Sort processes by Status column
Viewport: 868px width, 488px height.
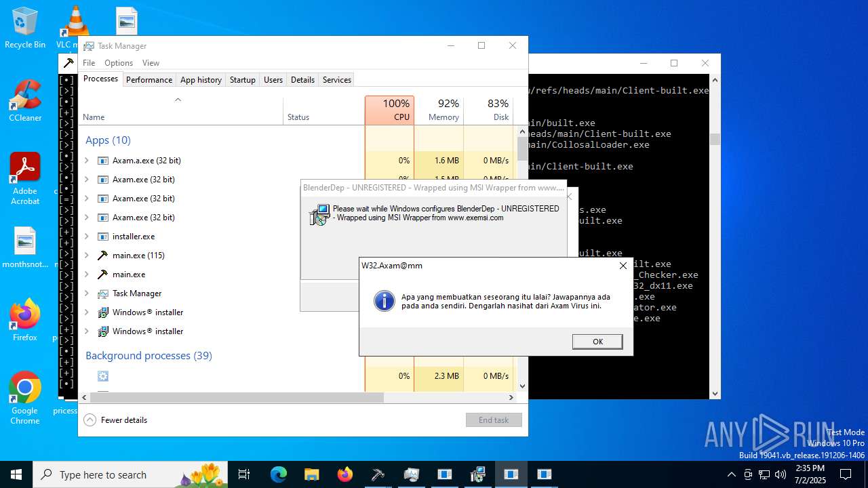[323, 110]
